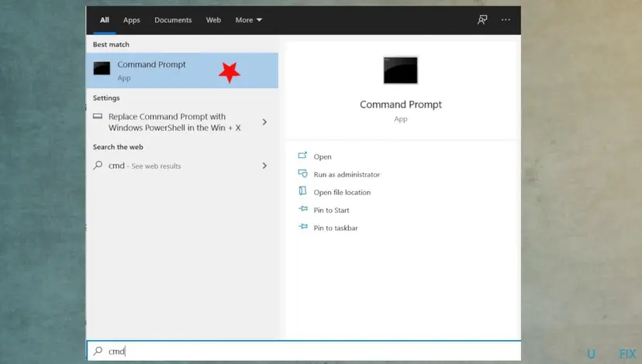Open cmd See web results entry

pos(182,166)
